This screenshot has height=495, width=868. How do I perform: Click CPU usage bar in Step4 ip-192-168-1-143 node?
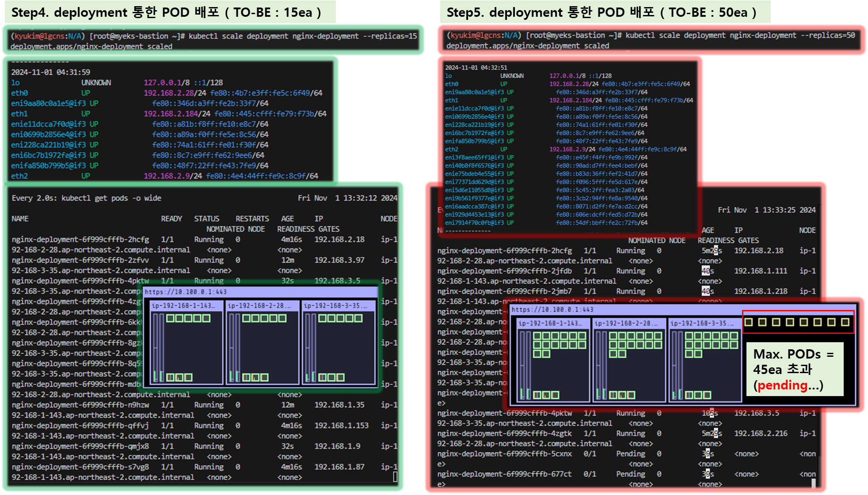click(x=156, y=347)
